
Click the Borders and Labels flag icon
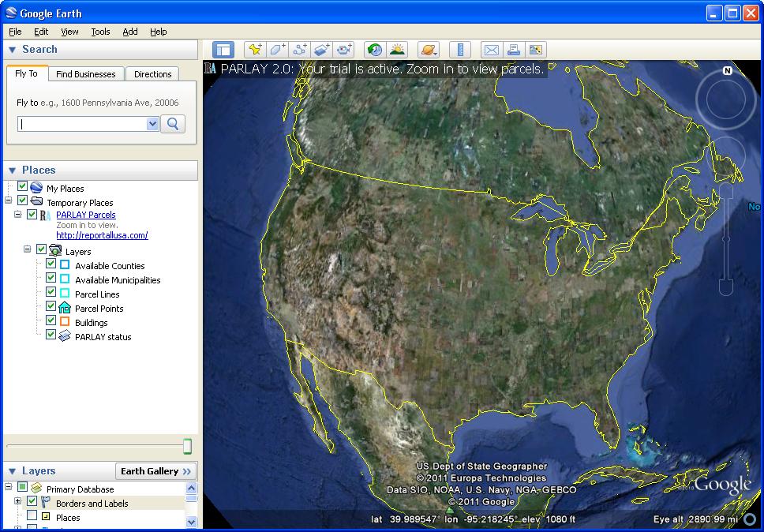46,502
